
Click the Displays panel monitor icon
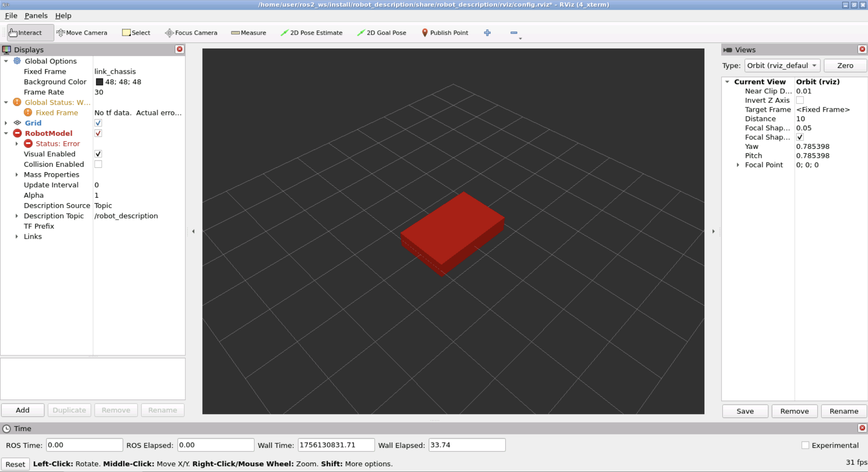(7, 50)
